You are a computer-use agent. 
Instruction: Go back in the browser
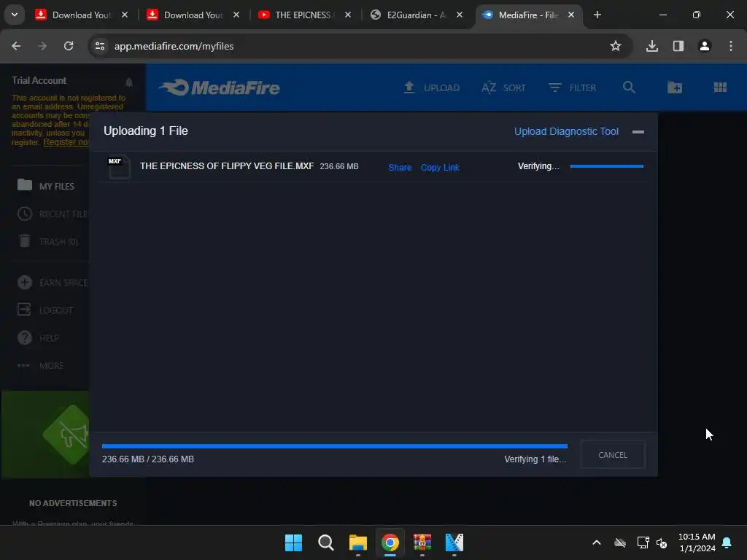click(16, 46)
